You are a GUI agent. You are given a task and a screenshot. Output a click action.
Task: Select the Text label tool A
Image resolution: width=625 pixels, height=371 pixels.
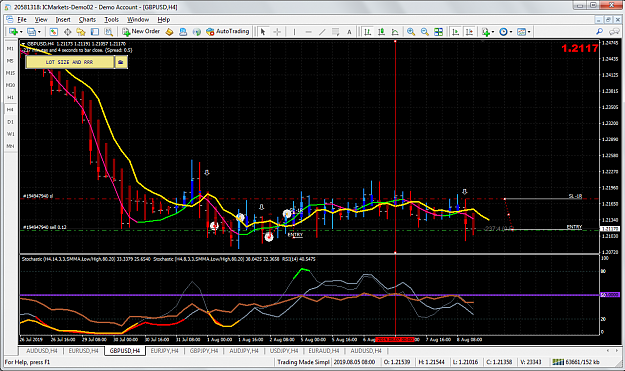349,31
